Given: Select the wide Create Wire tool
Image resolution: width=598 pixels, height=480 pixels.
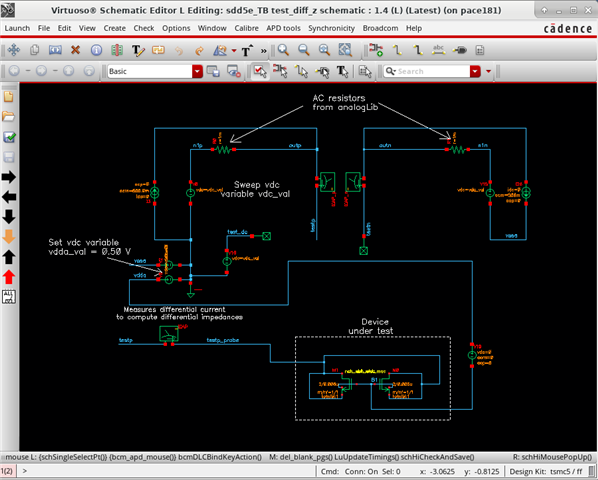Looking at the screenshot, I should pos(418,50).
